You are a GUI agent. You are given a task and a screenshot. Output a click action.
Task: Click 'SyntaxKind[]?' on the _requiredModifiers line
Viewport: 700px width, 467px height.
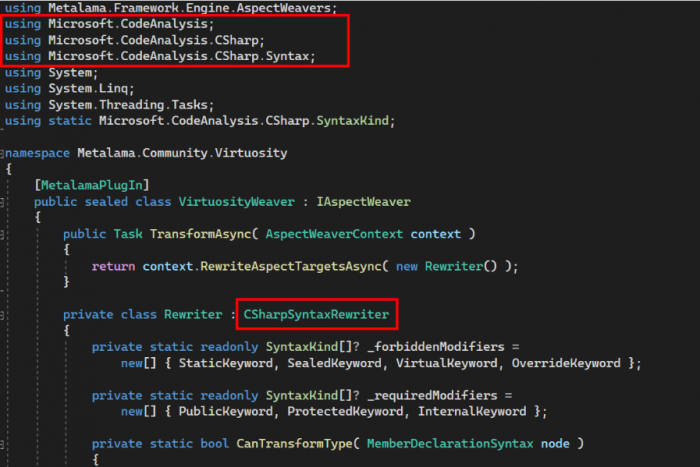[312, 395]
